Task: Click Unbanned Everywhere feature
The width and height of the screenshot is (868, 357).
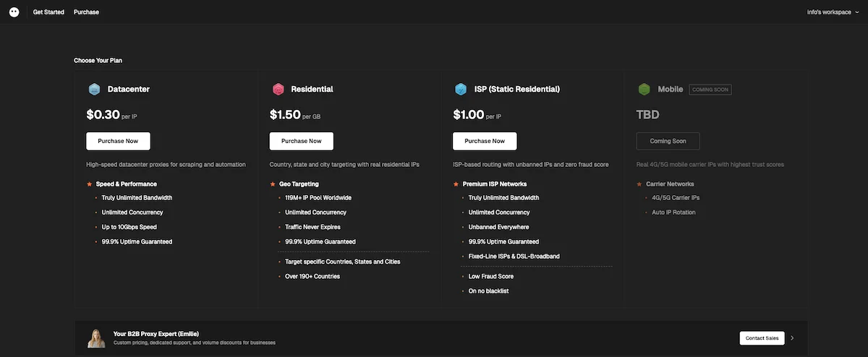Action: (x=499, y=227)
